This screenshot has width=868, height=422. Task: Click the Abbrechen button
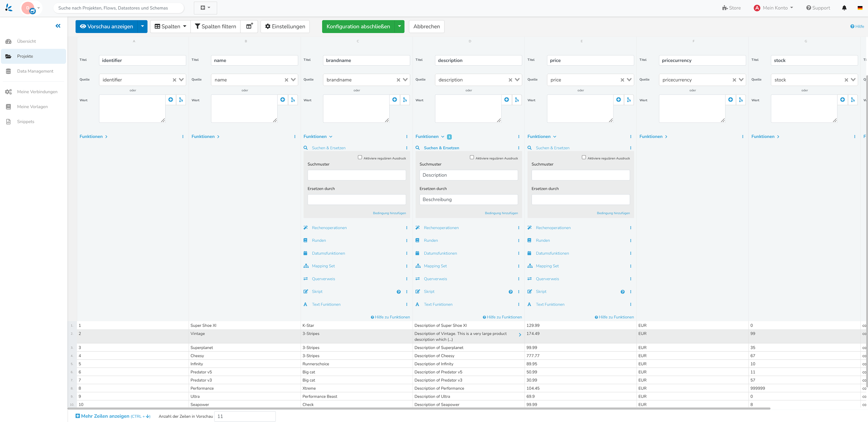coord(426,26)
